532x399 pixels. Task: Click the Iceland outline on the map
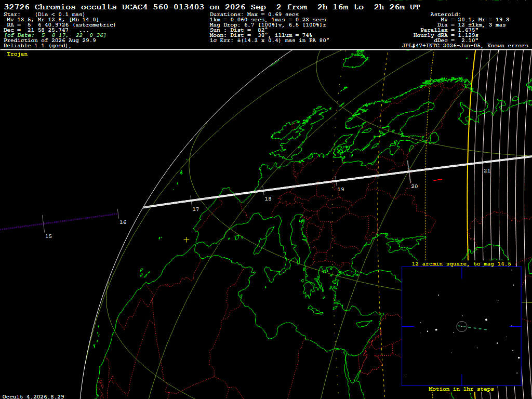[356, 59]
